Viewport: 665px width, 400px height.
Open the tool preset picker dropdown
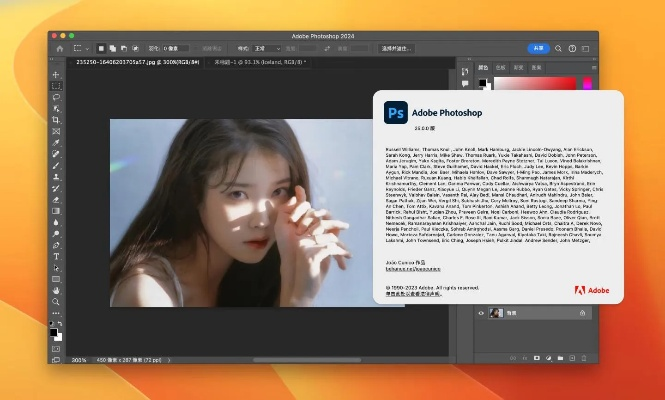pos(81,47)
